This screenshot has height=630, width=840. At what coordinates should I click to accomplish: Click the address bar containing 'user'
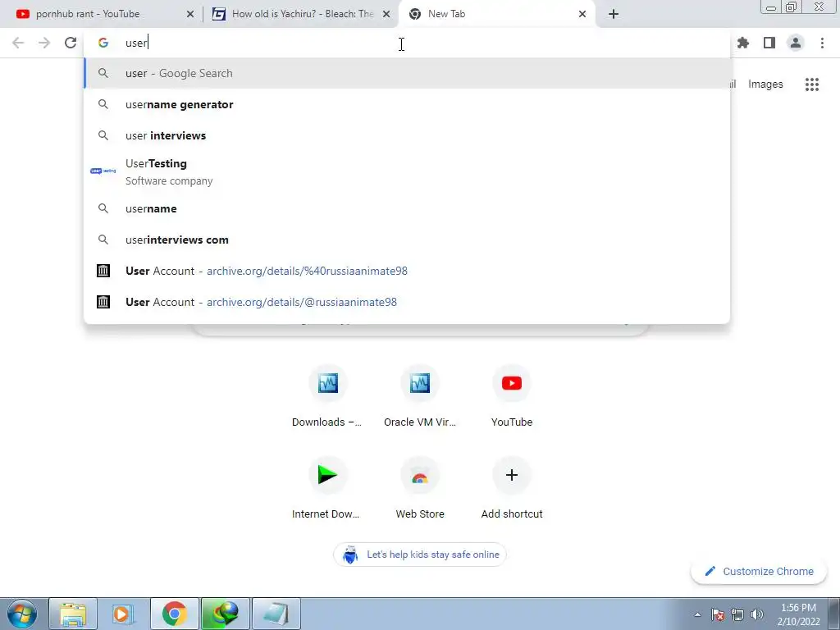click(407, 43)
